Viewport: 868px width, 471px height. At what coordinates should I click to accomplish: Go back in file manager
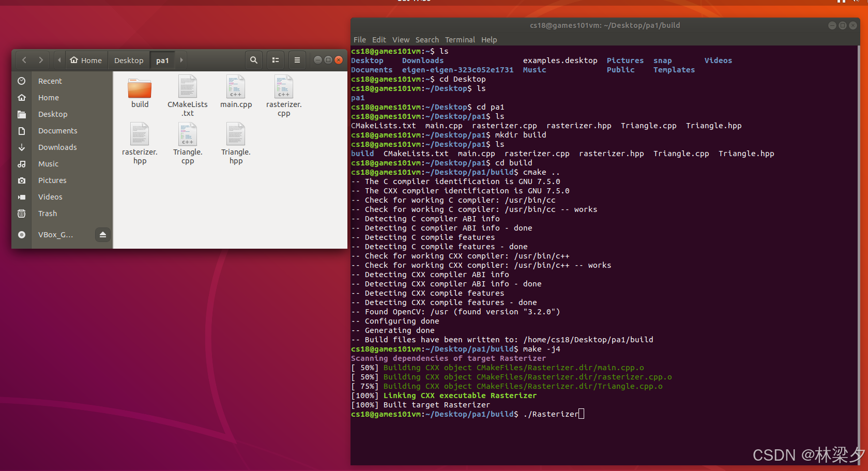pos(24,60)
